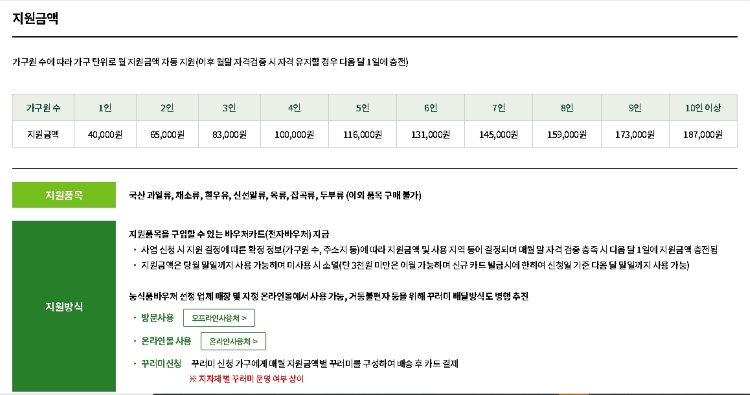Screen dimensions: 750x395
Task: Click the 바우처카드(전자바우처) 지급 line
Action: point(229,234)
